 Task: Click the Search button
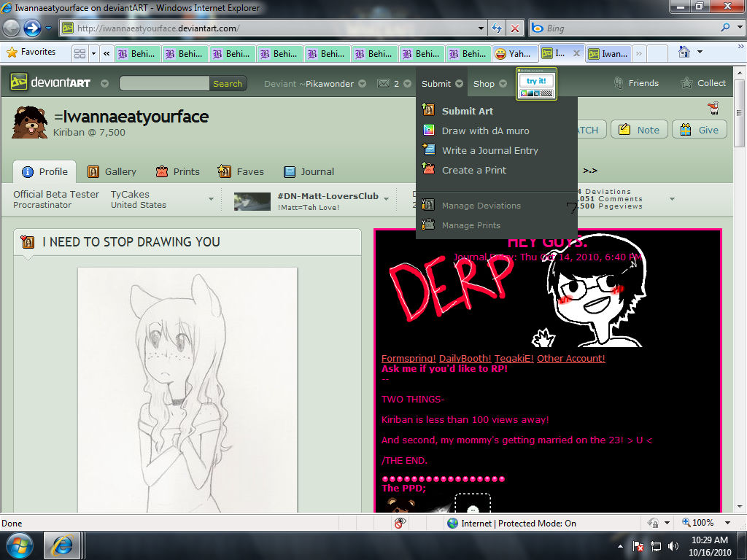[x=228, y=83]
